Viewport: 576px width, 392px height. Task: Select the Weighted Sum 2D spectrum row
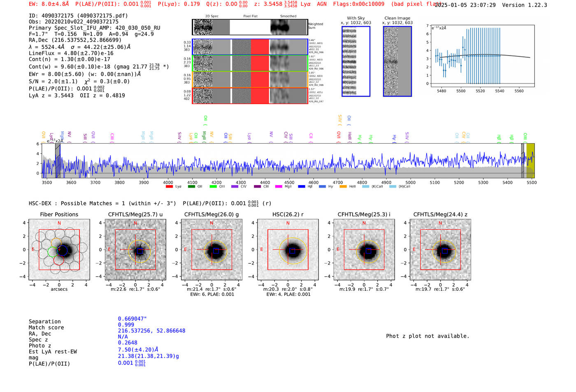(x=250, y=27)
